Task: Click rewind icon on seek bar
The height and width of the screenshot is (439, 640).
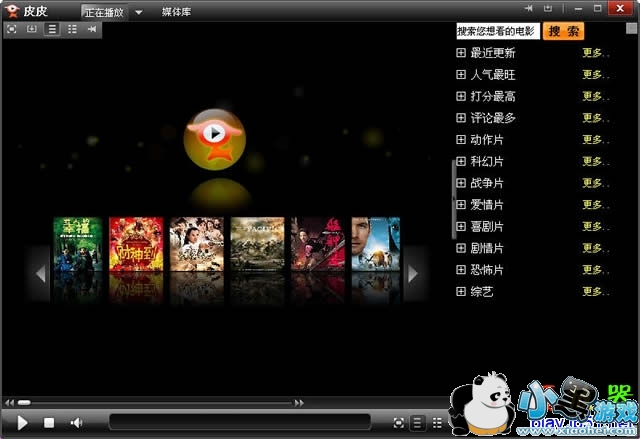Action: coord(9,403)
